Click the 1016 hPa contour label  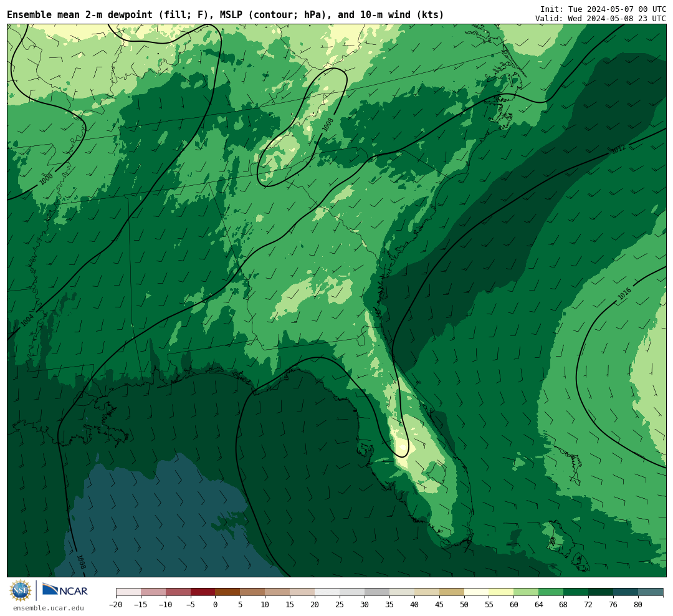pos(624,294)
